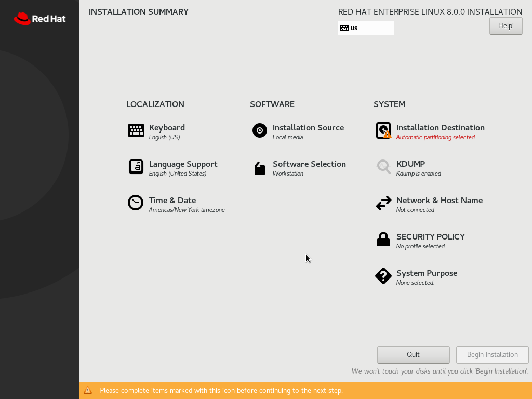Select the Software Selection label text

[309, 164]
